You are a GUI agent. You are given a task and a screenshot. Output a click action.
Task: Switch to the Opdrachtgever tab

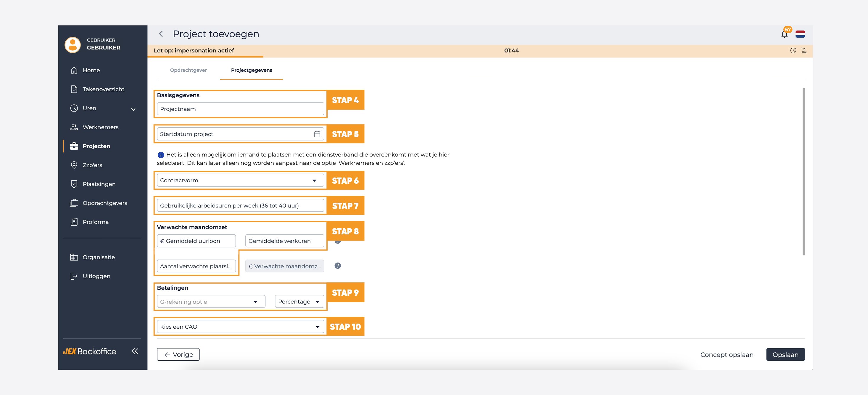pyautogui.click(x=188, y=70)
